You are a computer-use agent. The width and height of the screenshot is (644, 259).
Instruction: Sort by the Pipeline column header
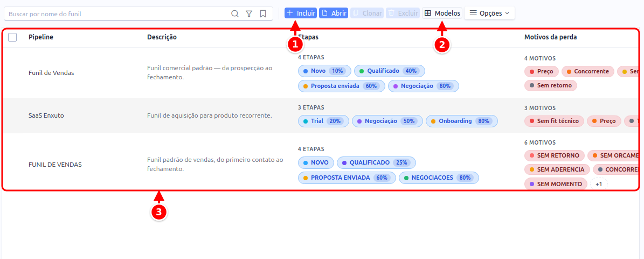pyautogui.click(x=40, y=37)
